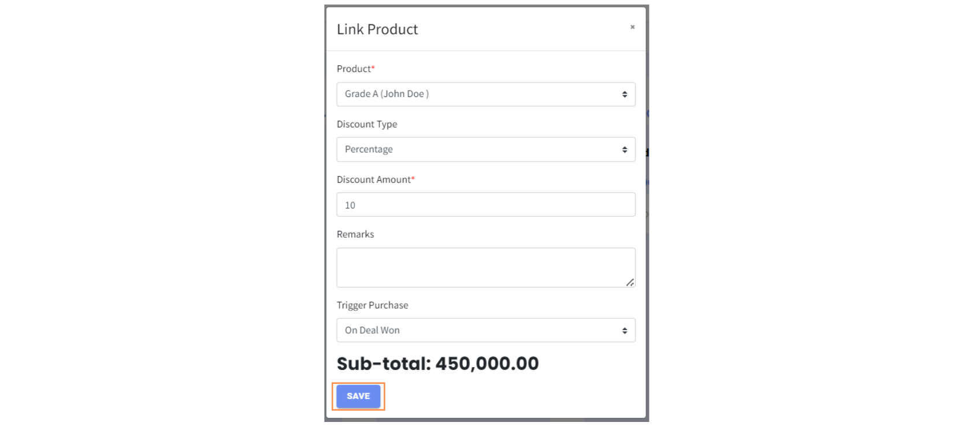Click the On Deal Won arrow icon

pyautogui.click(x=625, y=330)
